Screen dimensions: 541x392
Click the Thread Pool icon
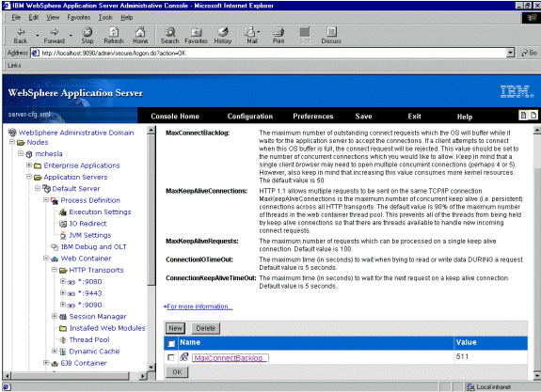(63, 340)
